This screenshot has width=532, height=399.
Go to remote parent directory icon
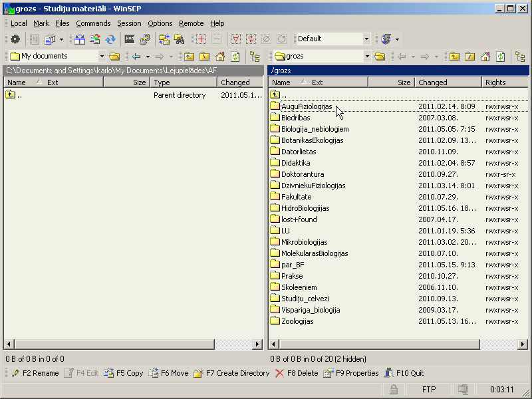click(454, 57)
